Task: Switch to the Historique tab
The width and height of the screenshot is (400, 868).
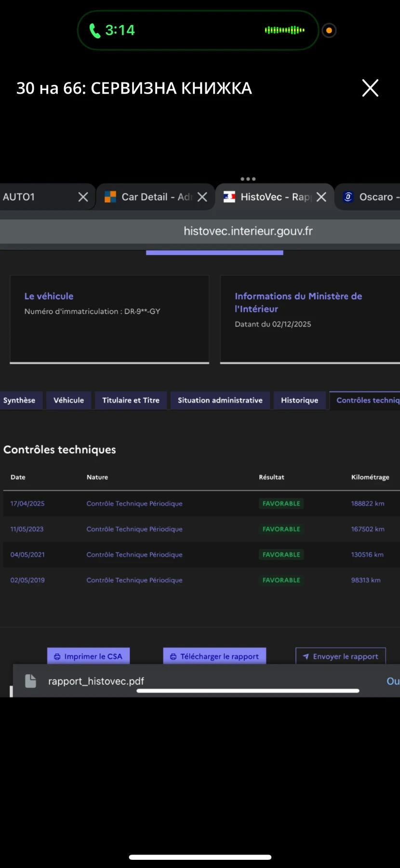Action: pos(299,400)
